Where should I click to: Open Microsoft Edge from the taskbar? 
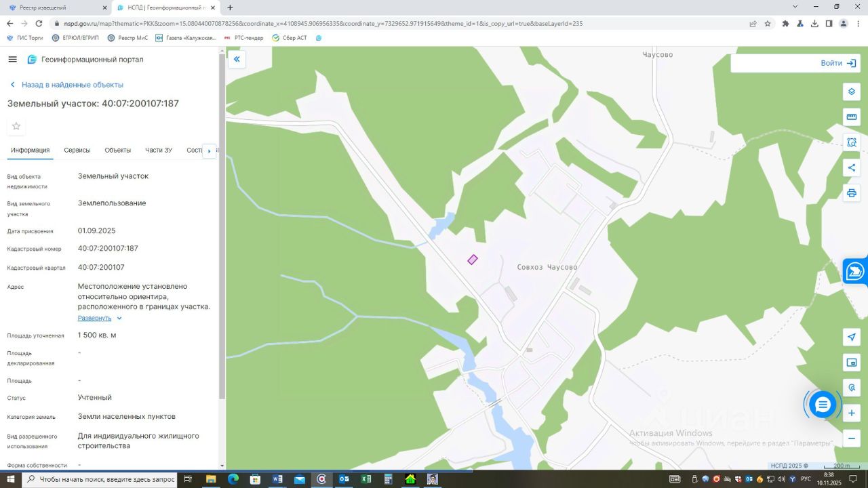233,479
